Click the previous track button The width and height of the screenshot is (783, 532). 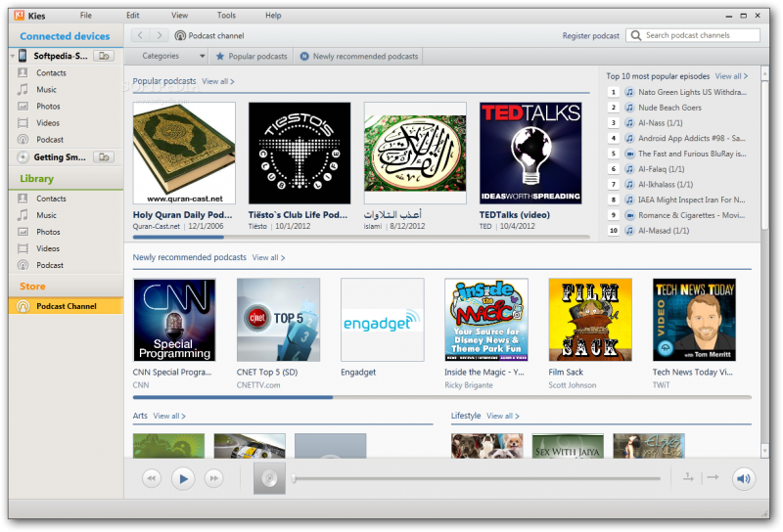click(x=152, y=478)
